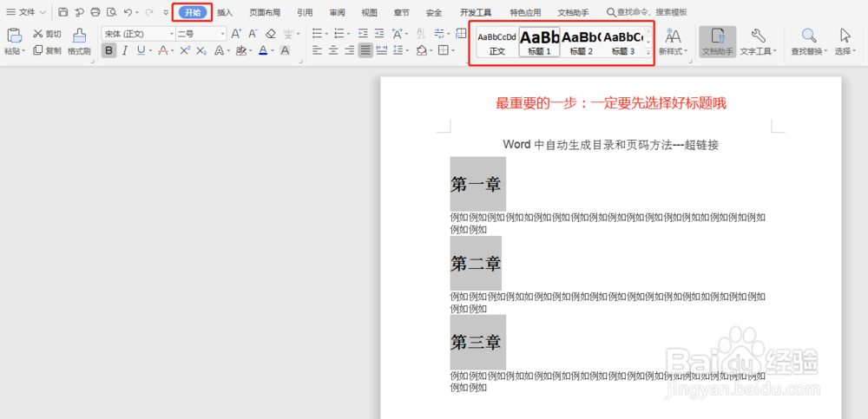Increase font size with A+ icon
This screenshot has height=419, width=868.
[x=236, y=34]
